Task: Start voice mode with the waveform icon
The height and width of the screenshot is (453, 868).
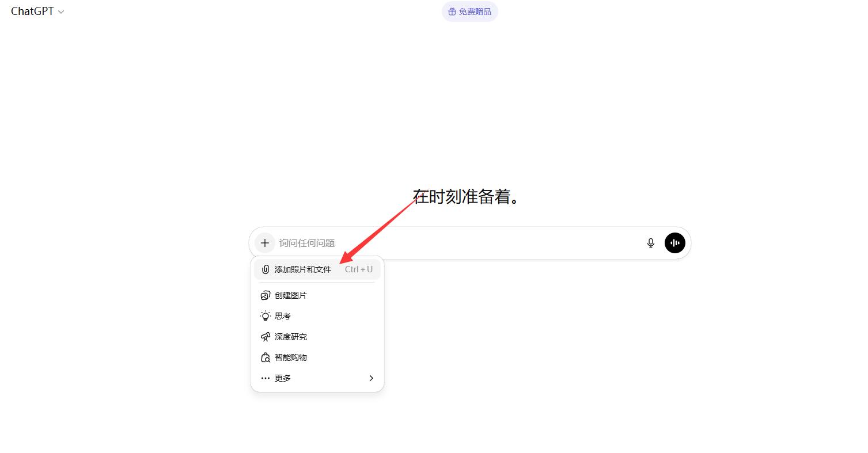Action: (674, 243)
